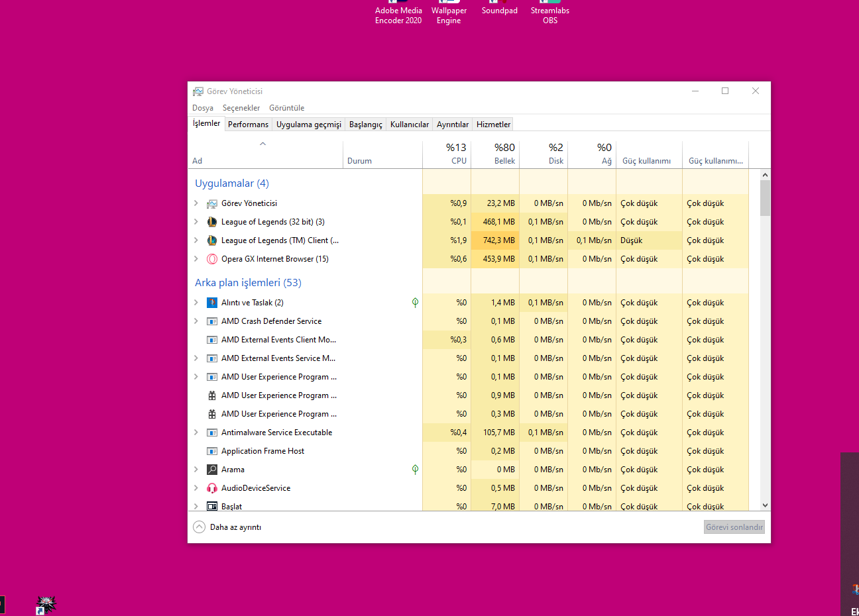Viewport: 859px width, 616px height.
Task: Click the Düşük power usage cell
Action: point(650,240)
